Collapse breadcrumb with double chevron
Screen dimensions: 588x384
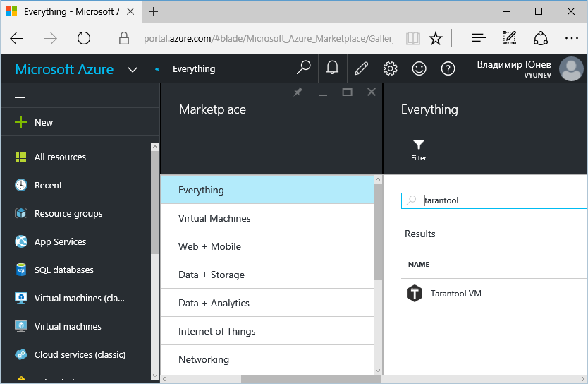pos(157,69)
